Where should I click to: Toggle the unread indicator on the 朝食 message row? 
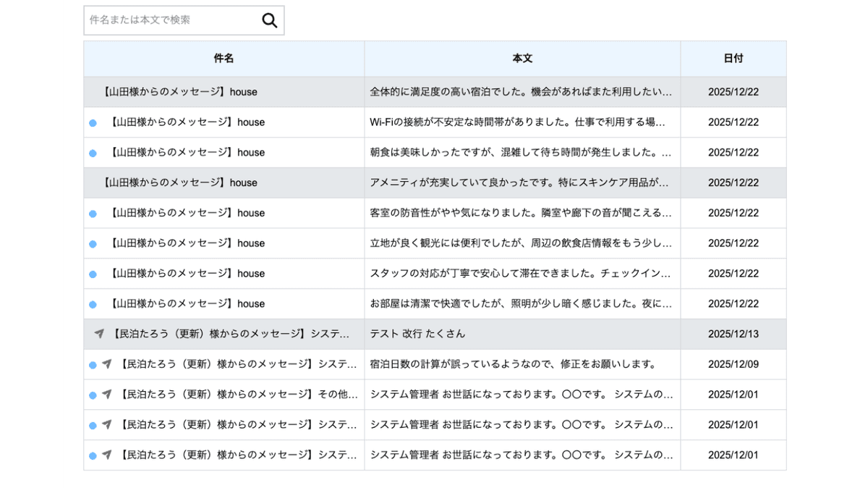(92, 153)
